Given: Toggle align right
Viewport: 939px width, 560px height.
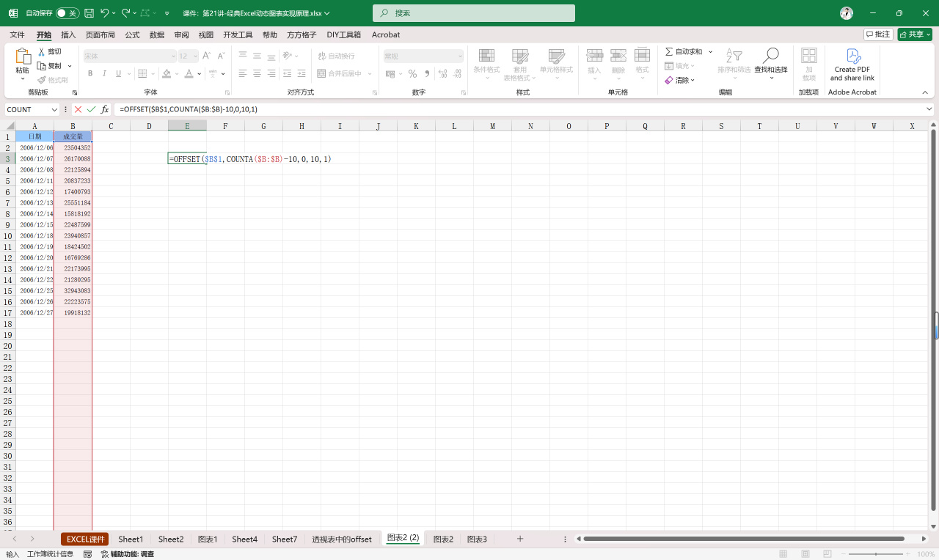Looking at the screenshot, I should [271, 73].
